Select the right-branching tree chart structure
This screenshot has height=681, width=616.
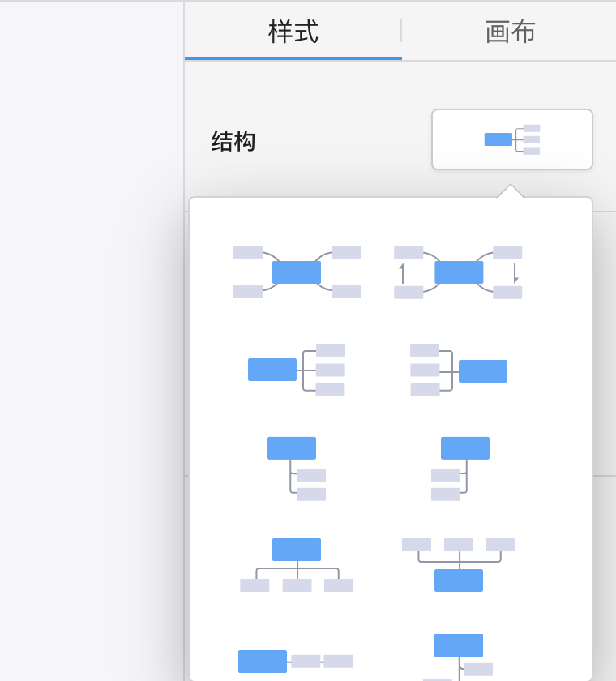tap(297, 469)
